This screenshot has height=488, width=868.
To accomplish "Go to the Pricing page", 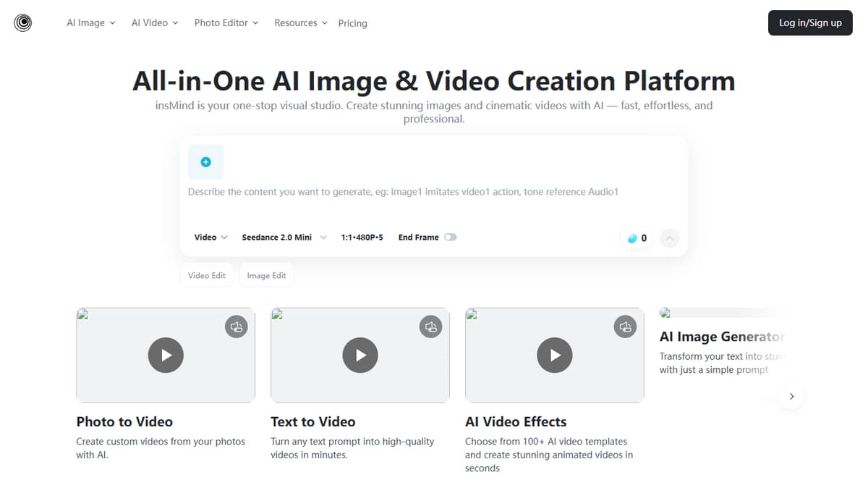I will tap(353, 23).
